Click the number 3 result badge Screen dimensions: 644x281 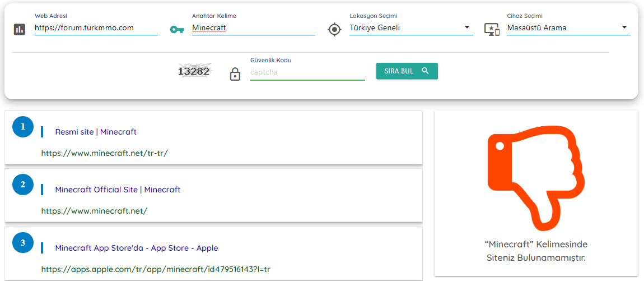[23, 243]
